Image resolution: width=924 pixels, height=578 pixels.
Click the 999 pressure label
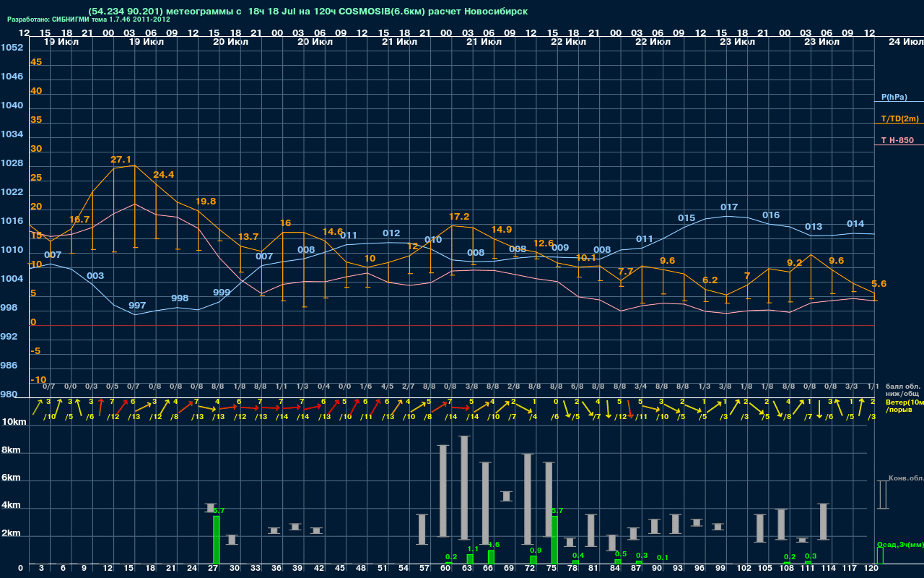[x=222, y=293]
